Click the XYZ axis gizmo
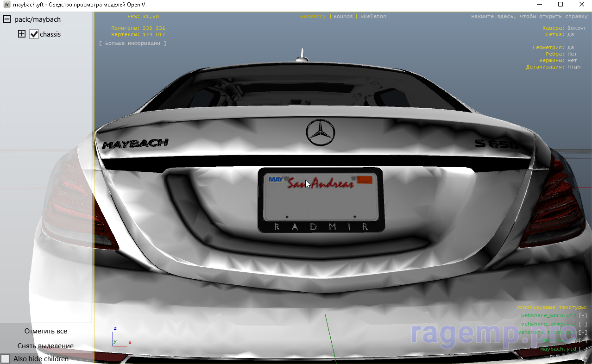Screen dimensions: 592x364 (120, 338)
